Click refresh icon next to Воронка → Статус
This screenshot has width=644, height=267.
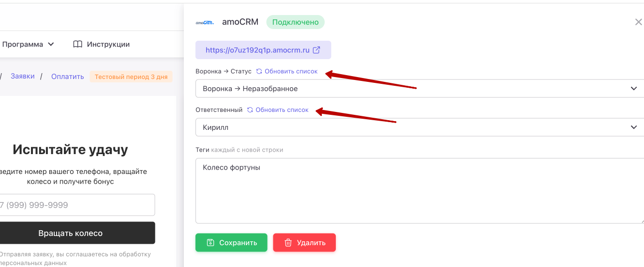tap(259, 71)
